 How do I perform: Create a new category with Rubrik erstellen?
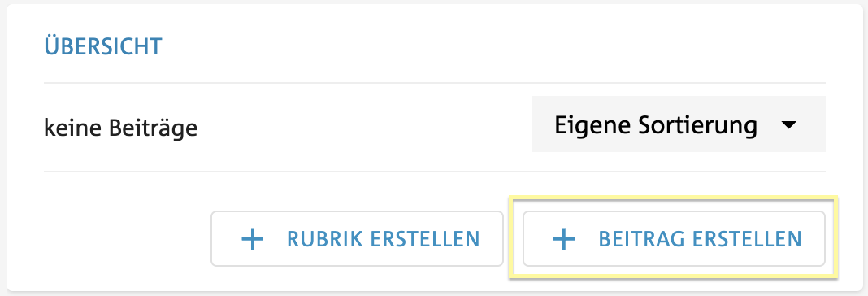click(357, 239)
